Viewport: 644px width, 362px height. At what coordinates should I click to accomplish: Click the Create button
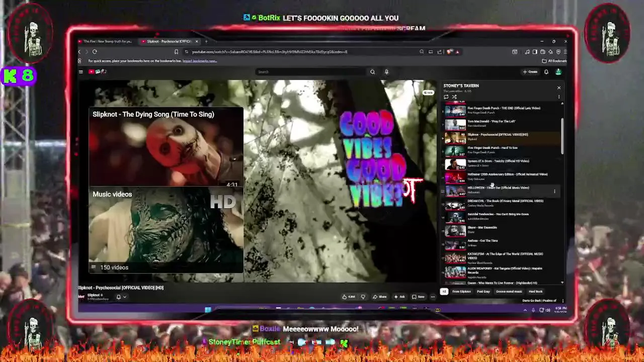pos(530,72)
